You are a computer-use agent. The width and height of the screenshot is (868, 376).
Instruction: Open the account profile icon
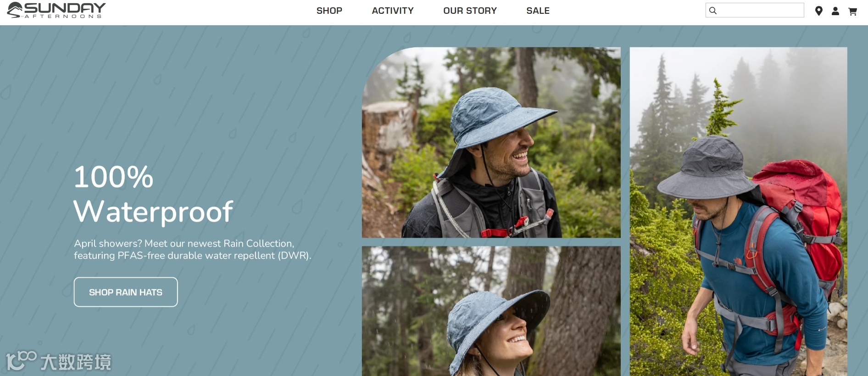coord(835,11)
